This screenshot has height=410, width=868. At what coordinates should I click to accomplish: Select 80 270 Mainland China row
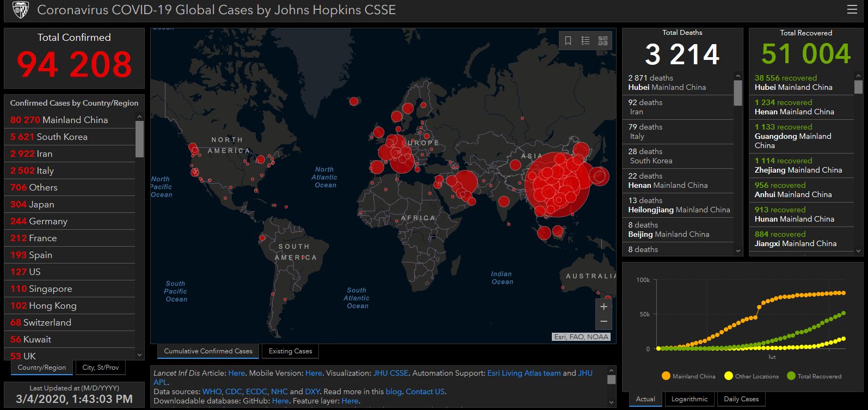tap(70, 120)
